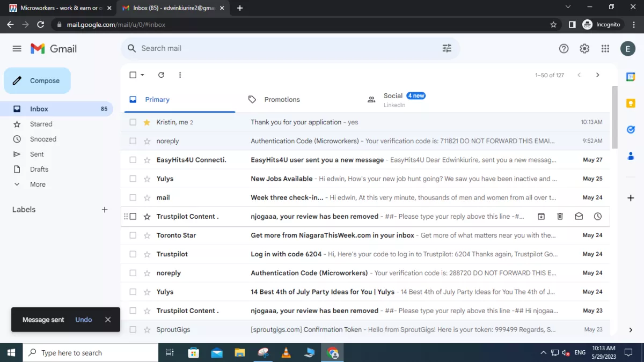Star the SproutGigs email

[147, 330]
